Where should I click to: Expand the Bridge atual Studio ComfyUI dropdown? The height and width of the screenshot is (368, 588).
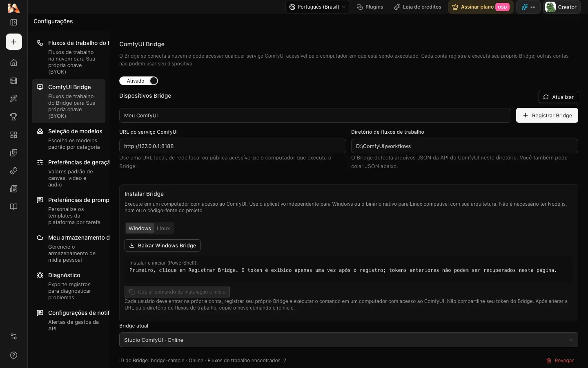click(x=348, y=340)
